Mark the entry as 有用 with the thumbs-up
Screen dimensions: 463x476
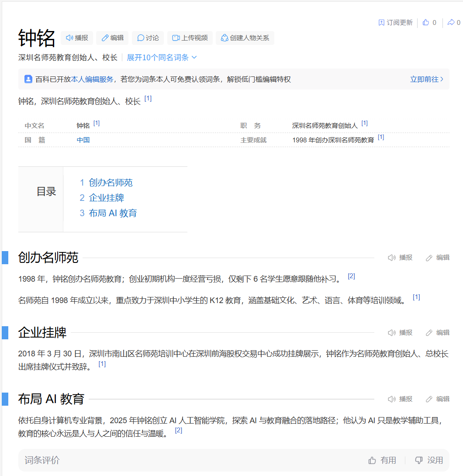click(x=382, y=460)
